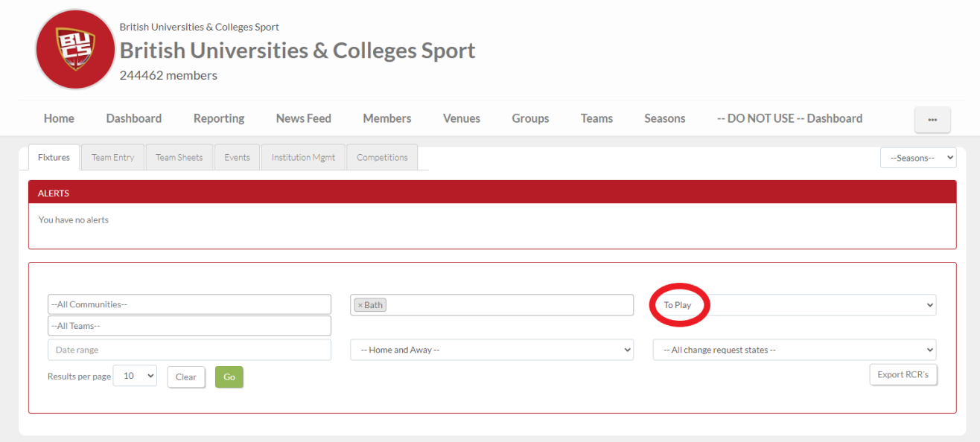Click the BUCS shield logo
Viewport: 980px width, 442px height.
[74, 49]
